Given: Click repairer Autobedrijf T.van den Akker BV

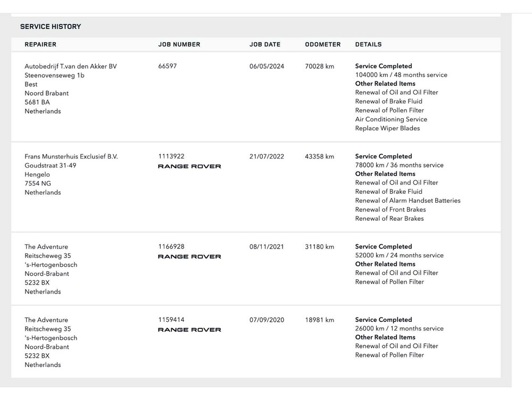Looking at the screenshot, I should pos(71,66).
